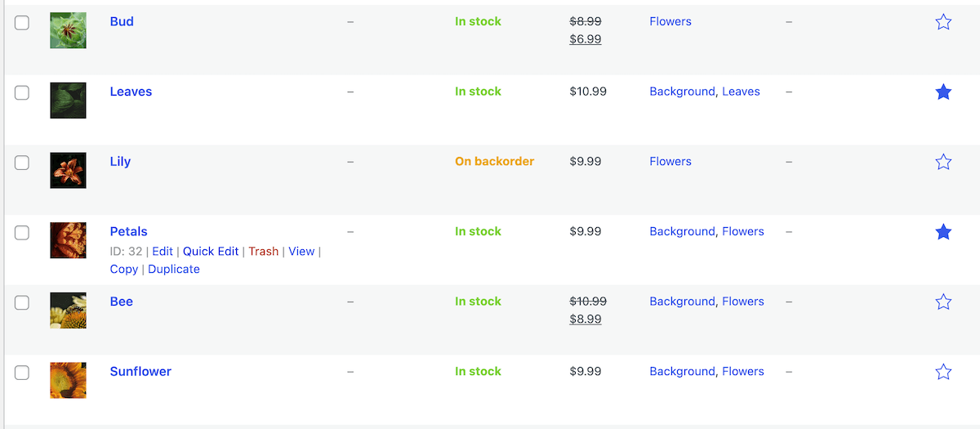This screenshot has height=429, width=980.
Task: Click Flowers category in Bud row
Action: tap(670, 21)
